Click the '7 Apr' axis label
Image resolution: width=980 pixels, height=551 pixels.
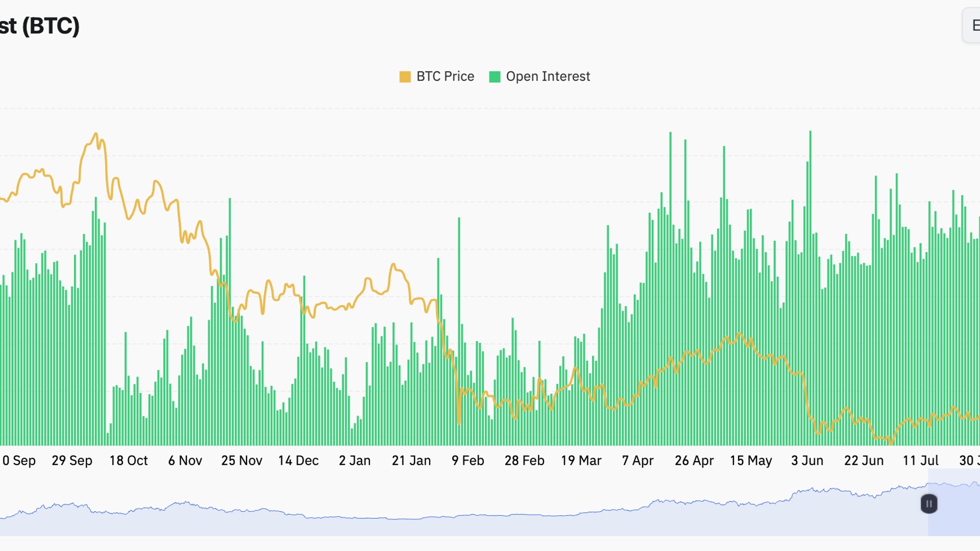click(x=638, y=461)
